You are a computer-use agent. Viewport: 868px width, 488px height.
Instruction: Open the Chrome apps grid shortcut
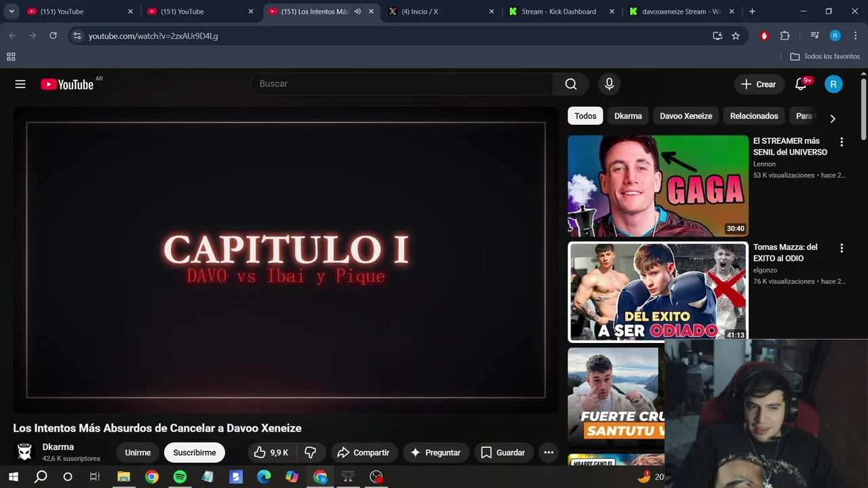(11, 57)
